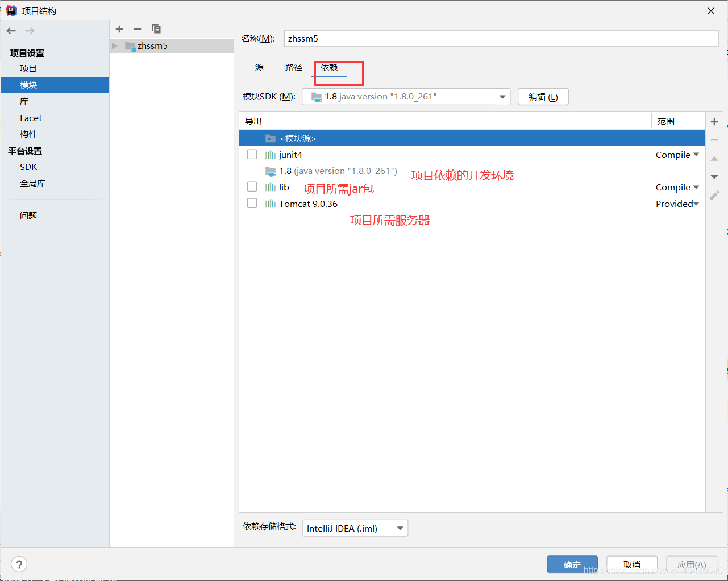Click the forward navigation arrow
This screenshot has width=728, height=581.
point(30,31)
